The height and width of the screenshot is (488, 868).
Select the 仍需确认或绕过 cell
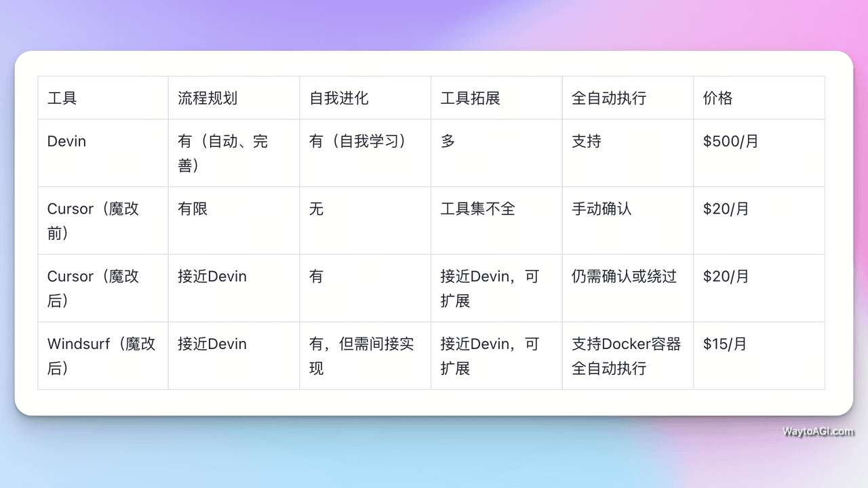(x=628, y=288)
